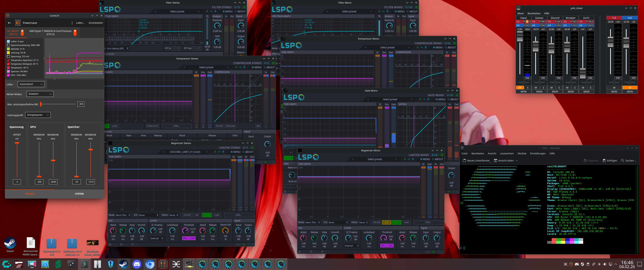Open the Chromium browser from the taskbar
644x270 pixels.
pyautogui.click(x=150, y=264)
